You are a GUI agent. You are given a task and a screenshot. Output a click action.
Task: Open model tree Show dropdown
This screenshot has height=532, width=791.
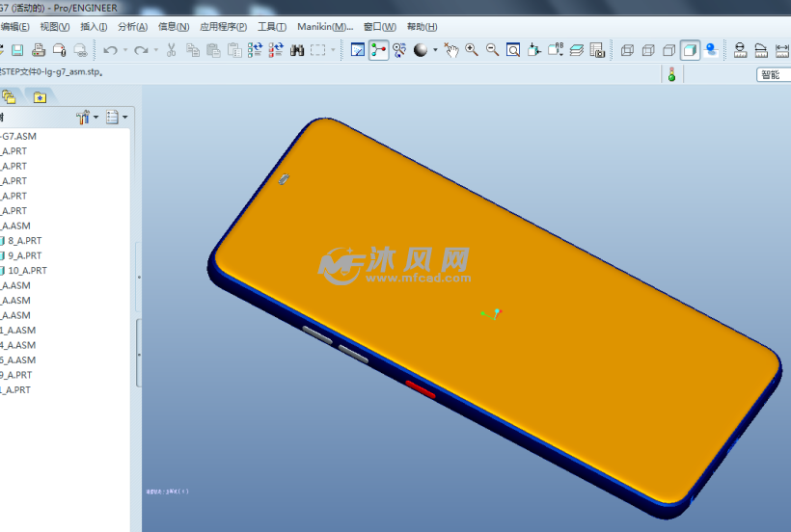point(117,118)
